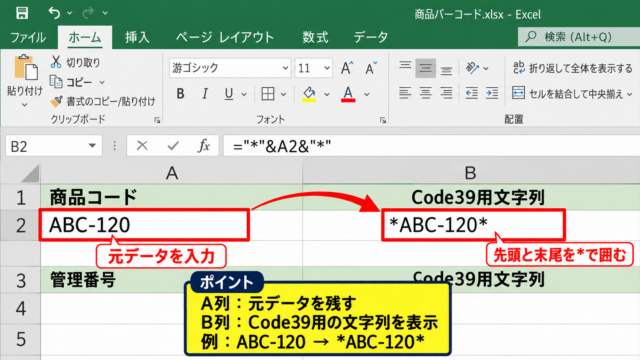This screenshot has height=360, width=640.
Task: Open the ファイル tab
Action: (x=28, y=38)
